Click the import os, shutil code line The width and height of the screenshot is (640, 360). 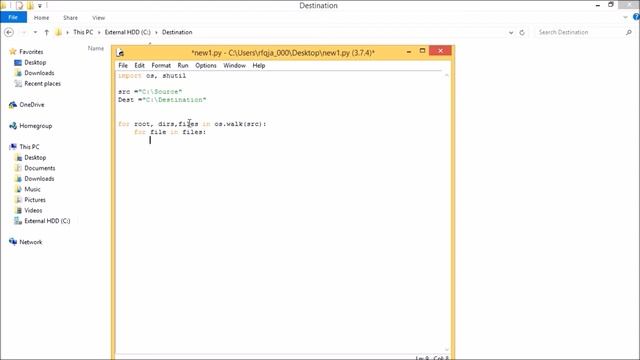point(152,76)
